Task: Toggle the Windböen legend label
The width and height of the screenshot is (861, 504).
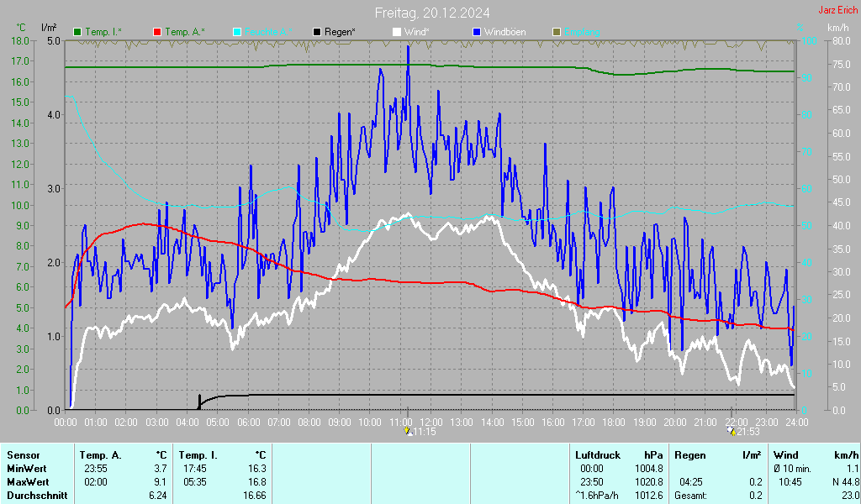Action: [x=506, y=32]
